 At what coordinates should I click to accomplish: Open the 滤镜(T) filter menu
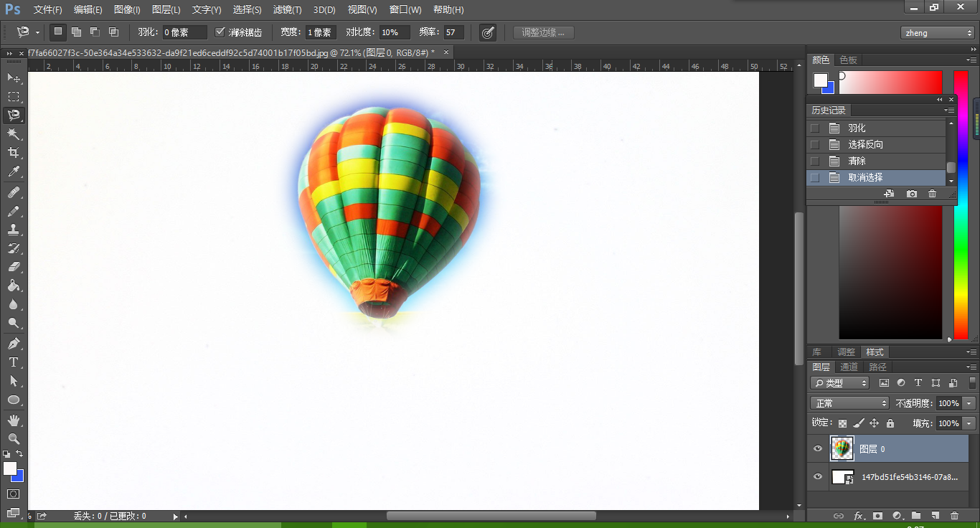pyautogui.click(x=287, y=10)
